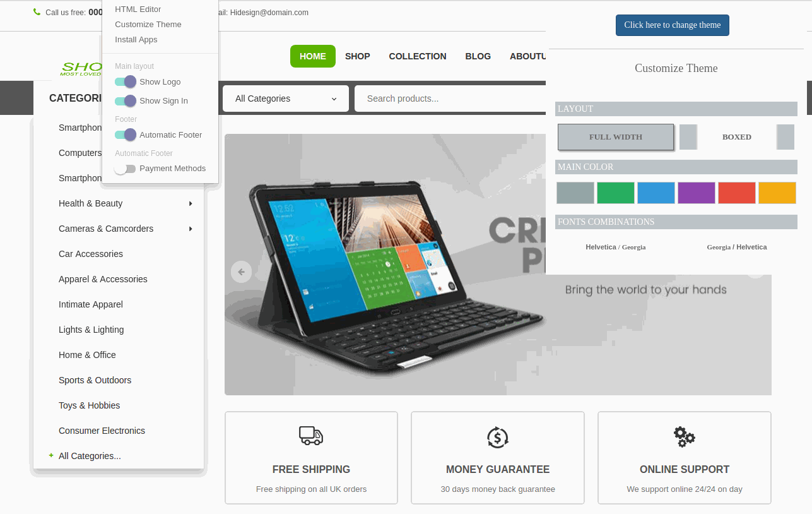812x514 pixels.
Task: Pick the purple main color swatch
Action: [697, 193]
